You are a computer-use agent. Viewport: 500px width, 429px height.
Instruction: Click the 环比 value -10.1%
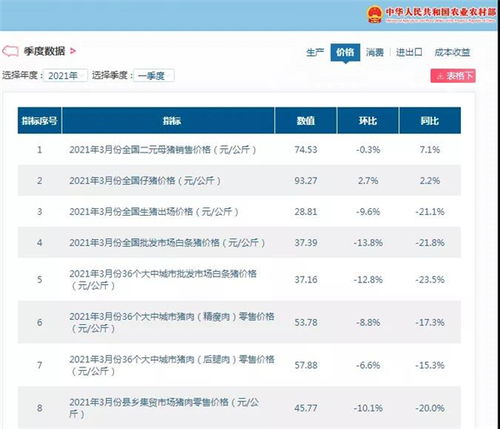tap(368, 408)
